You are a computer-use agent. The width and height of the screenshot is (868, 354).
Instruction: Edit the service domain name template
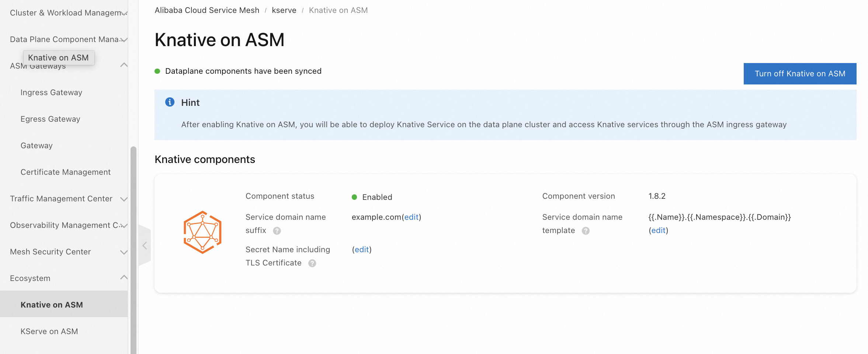click(x=659, y=230)
